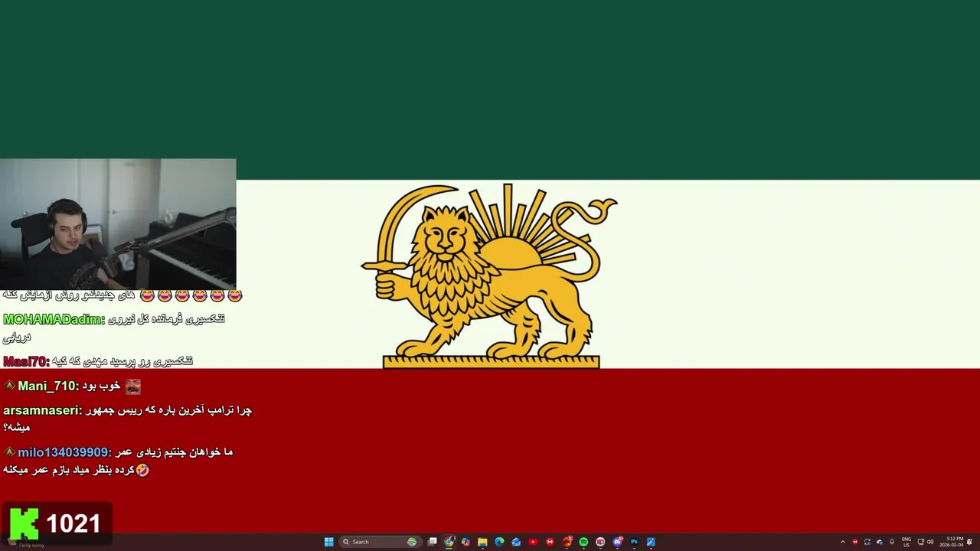Click username MOHAMADadim in chat
980x551 pixels.
[54, 320]
